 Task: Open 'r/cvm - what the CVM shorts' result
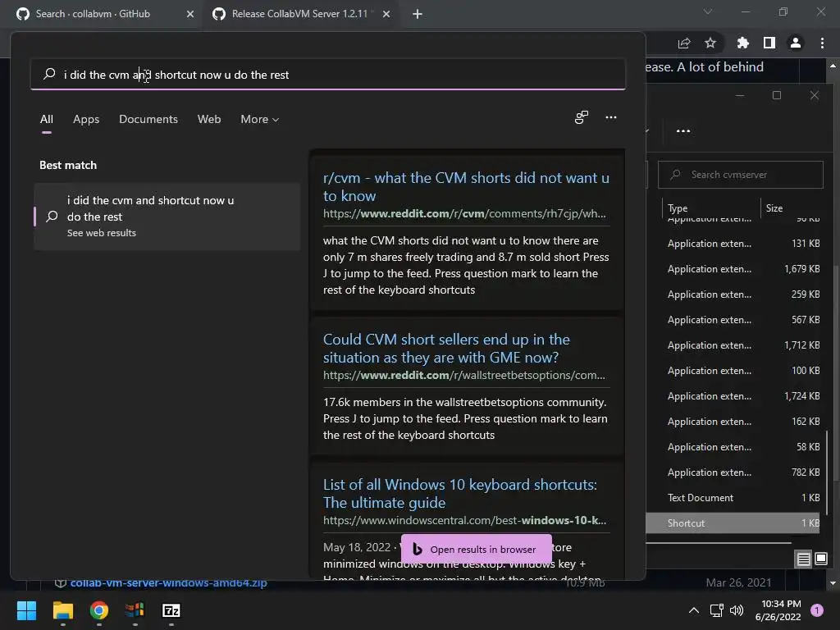tap(466, 186)
